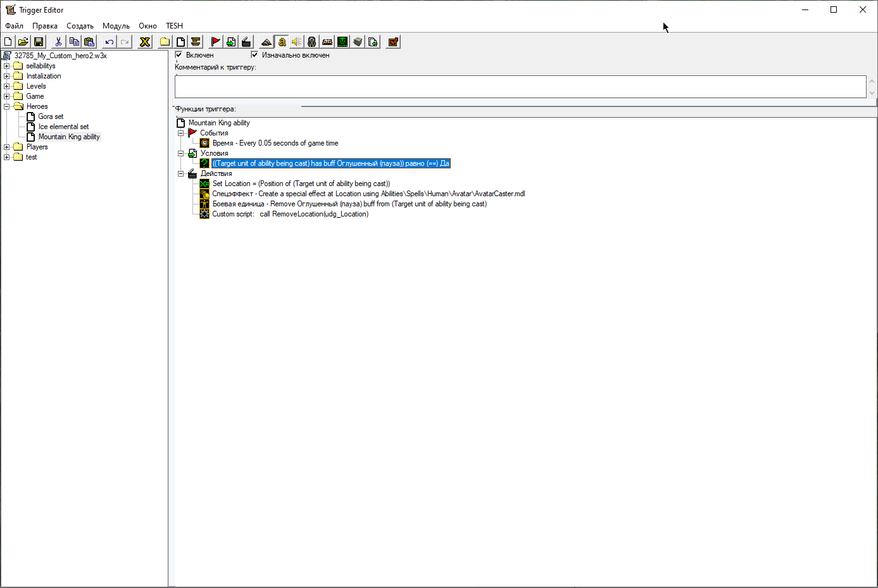This screenshot has width=878, height=588.
Task: Toggle the "Изначально включен" checkbox
Action: pyautogui.click(x=254, y=55)
